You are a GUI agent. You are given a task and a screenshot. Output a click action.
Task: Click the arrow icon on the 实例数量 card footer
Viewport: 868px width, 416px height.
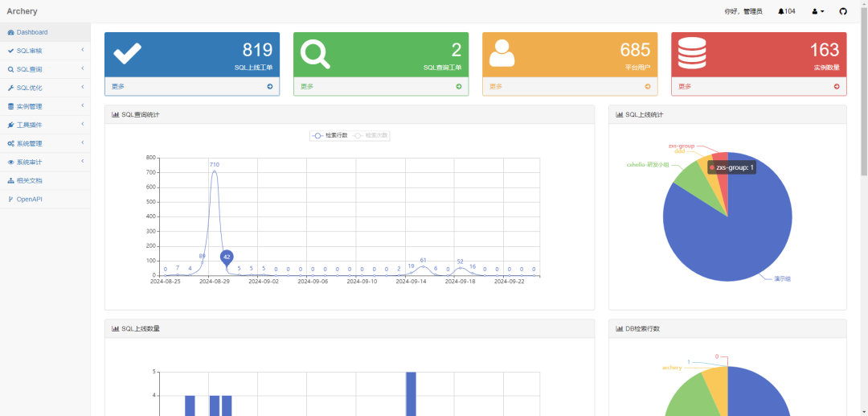coord(837,86)
